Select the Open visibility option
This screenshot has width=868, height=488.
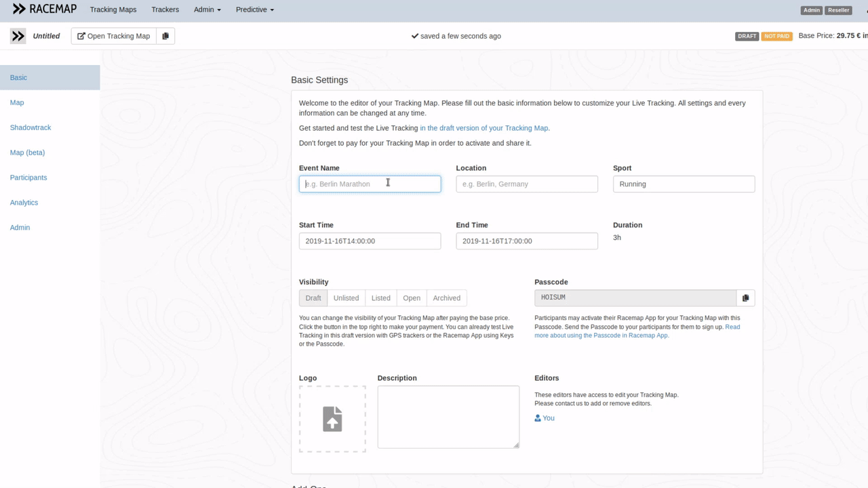pos(412,298)
